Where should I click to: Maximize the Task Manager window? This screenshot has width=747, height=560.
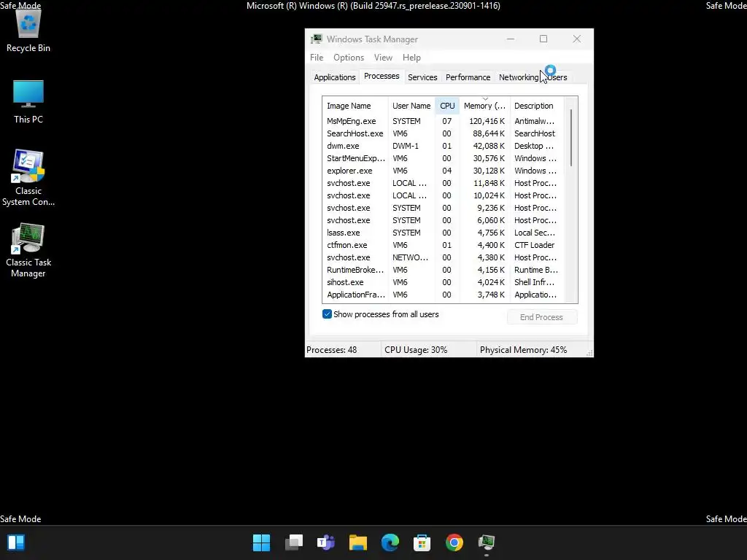[543, 39]
